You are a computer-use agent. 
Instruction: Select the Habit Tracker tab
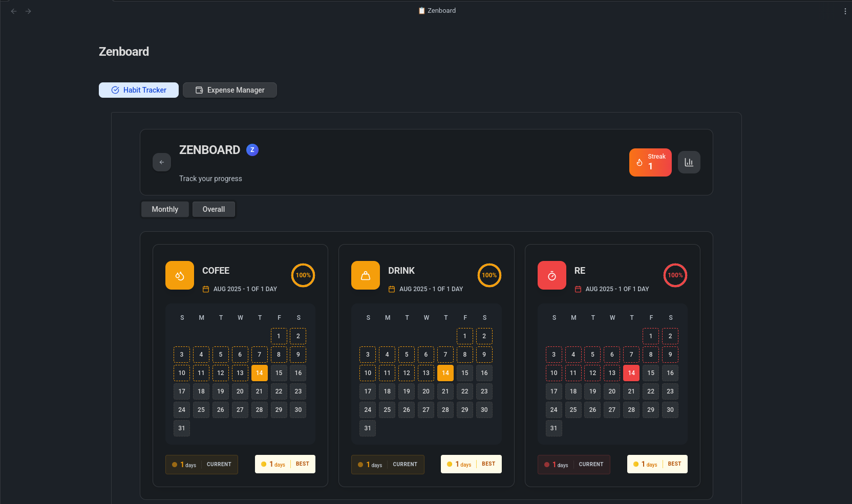(x=138, y=90)
